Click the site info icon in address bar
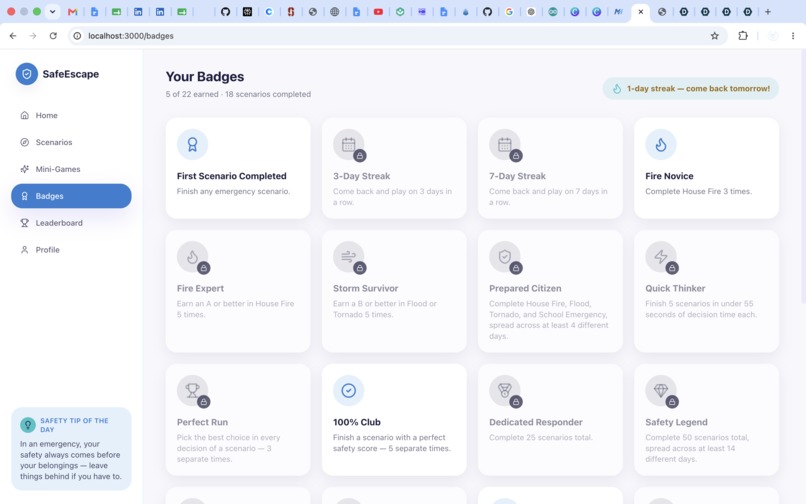Image resolution: width=806 pixels, height=504 pixels. tap(77, 36)
